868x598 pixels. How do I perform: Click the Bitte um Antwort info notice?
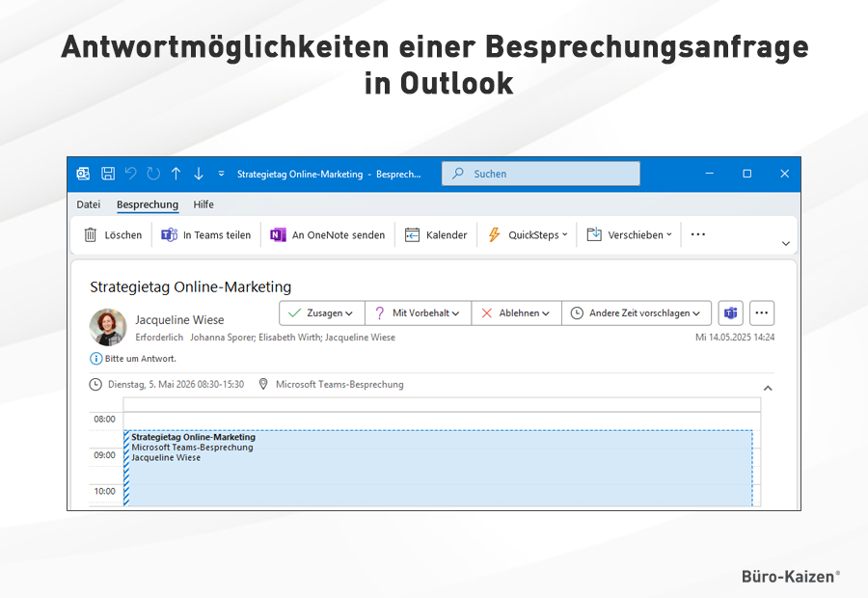coord(133,359)
